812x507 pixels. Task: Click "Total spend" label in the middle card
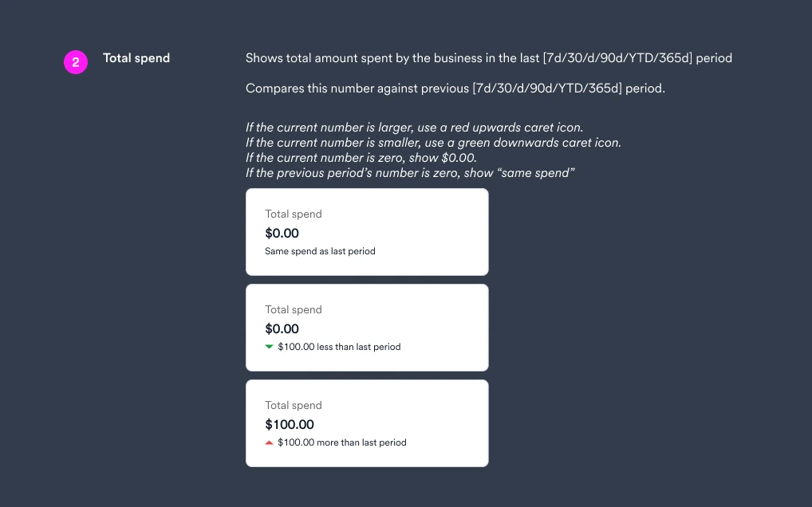tap(294, 309)
